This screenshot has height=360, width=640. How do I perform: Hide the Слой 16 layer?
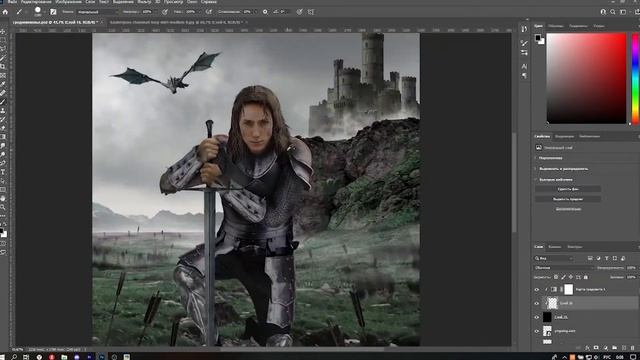pos(536,303)
